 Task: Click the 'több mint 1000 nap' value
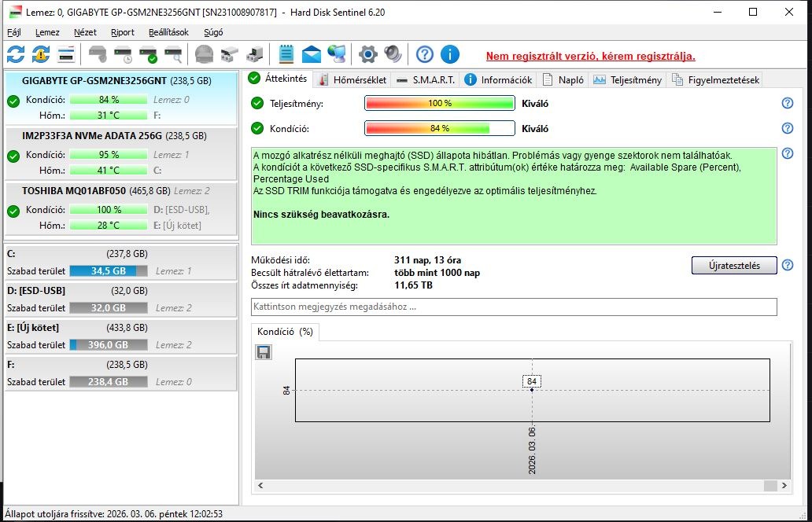437,273
